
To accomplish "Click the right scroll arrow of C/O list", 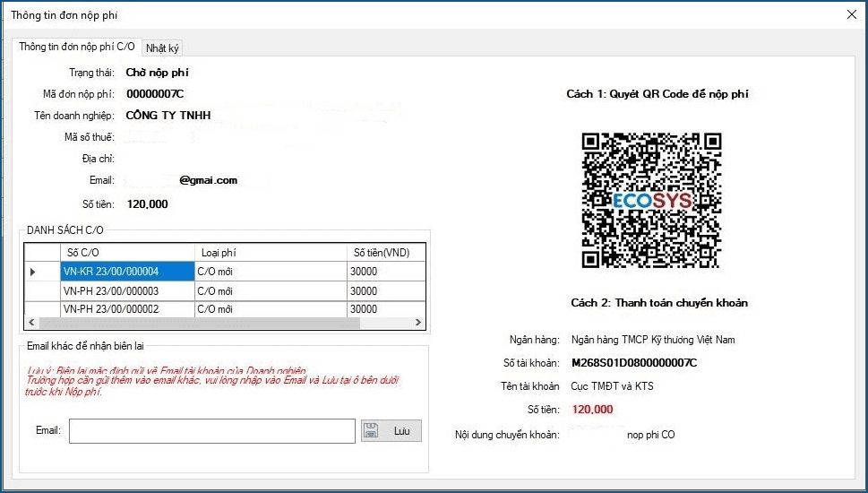I will coord(418,323).
